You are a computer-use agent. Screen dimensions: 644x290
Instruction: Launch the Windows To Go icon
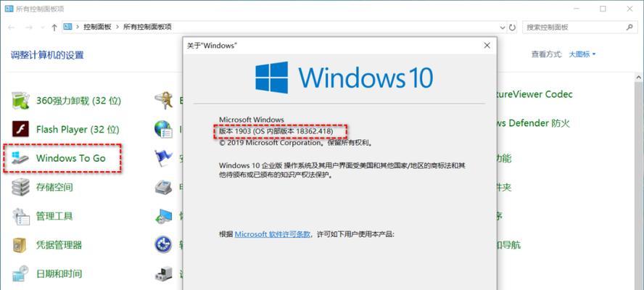(20, 158)
